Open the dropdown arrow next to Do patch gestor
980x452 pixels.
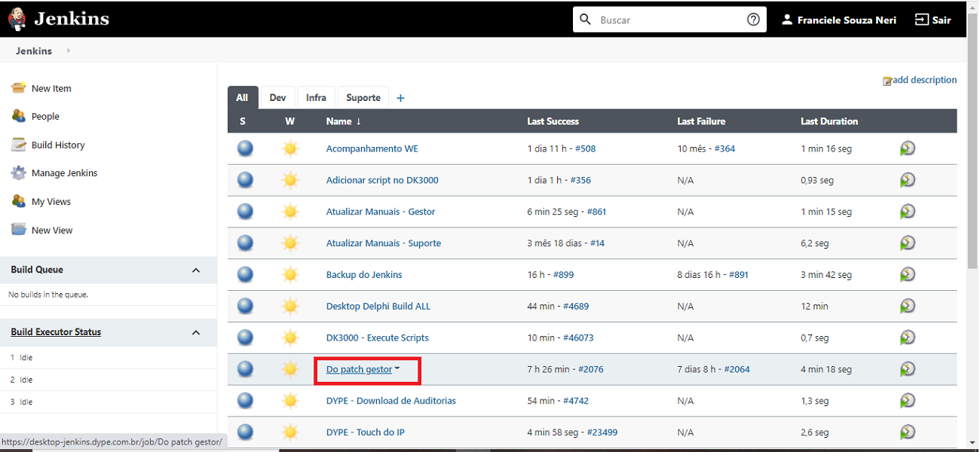397,369
